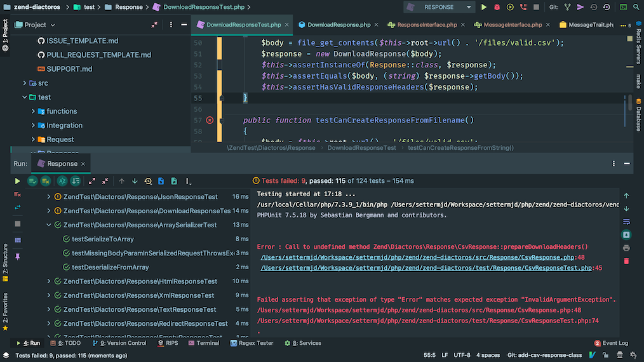
Task: Open the Event Log button
Action: [x=611, y=343]
